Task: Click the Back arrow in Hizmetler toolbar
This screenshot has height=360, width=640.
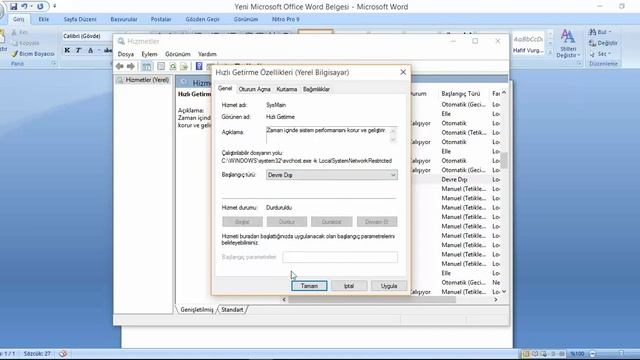Action: (x=120, y=66)
